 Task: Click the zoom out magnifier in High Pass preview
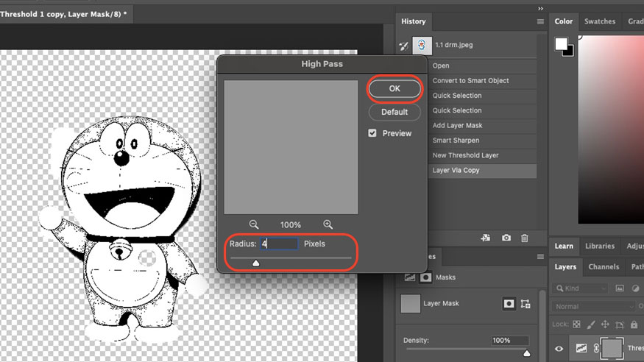point(254,224)
